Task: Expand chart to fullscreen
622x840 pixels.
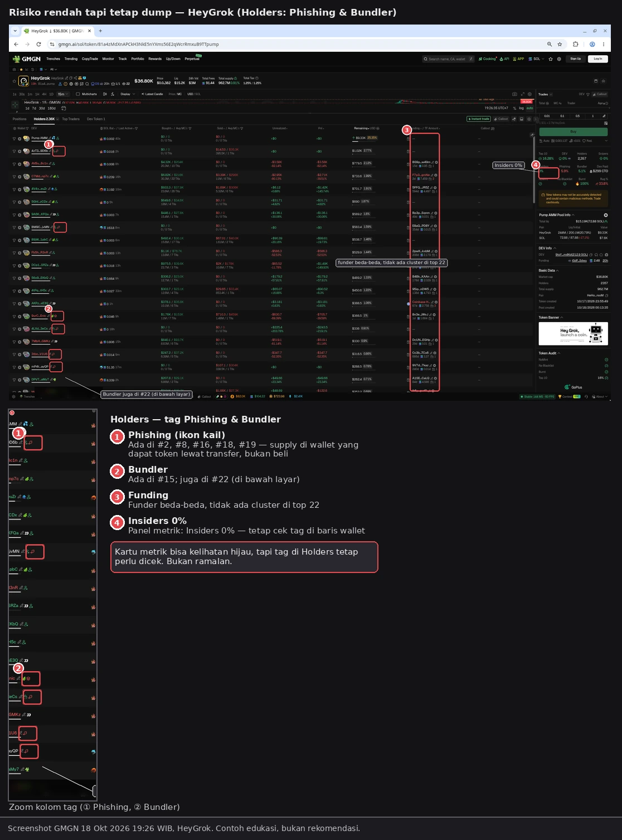Action: pyautogui.click(x=522, y=94)
